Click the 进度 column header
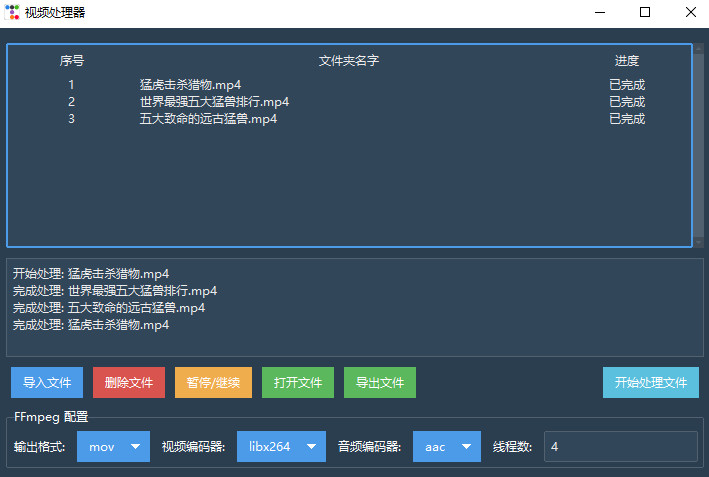The width and height of the screenshot is (709, 477). pyautogui.click(x=627, y=61)
